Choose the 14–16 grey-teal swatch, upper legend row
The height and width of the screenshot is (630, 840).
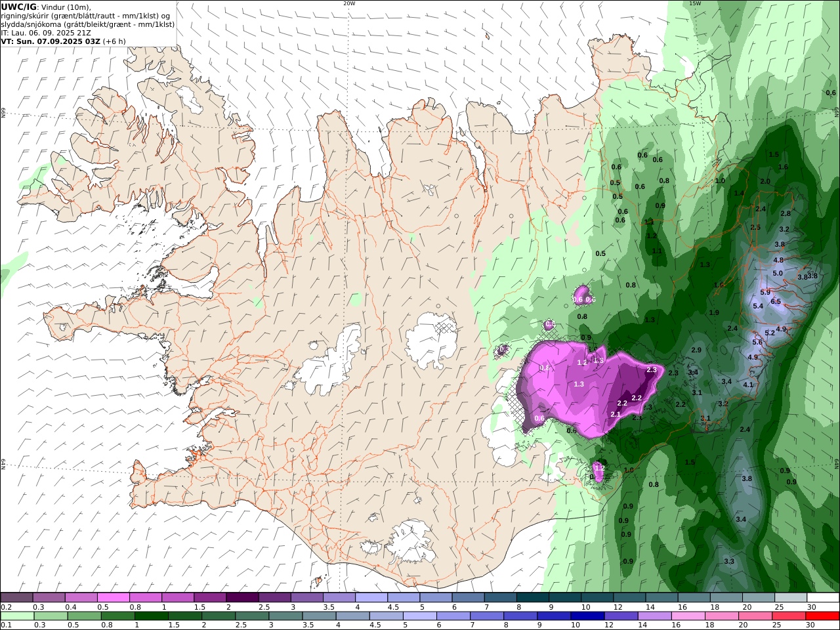[x=661, y=598]
